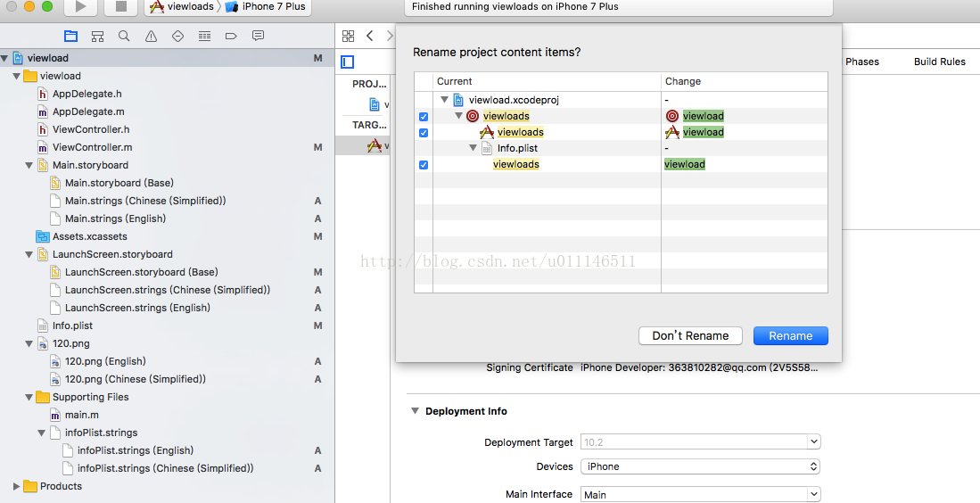Click the Current column header
The image size is (980, 503).
click(547, 81)
